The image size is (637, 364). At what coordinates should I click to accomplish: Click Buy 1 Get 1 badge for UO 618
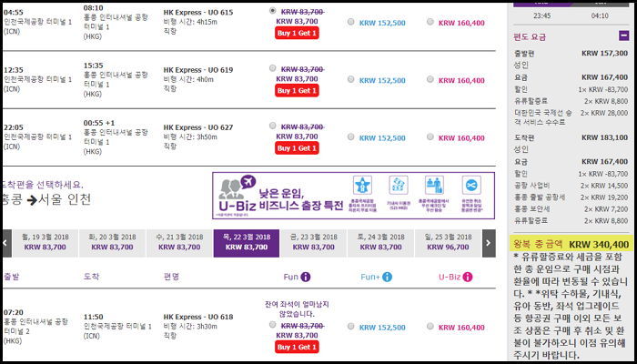[x=297, y=347]
